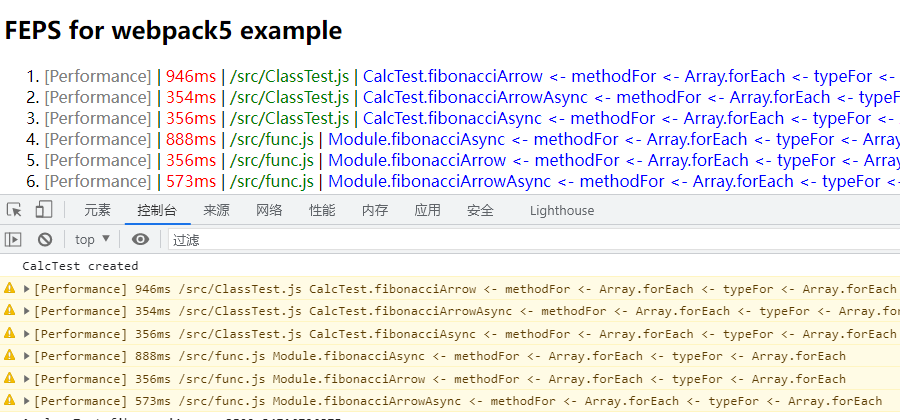Open the 来源 tab

click(216, 211)
